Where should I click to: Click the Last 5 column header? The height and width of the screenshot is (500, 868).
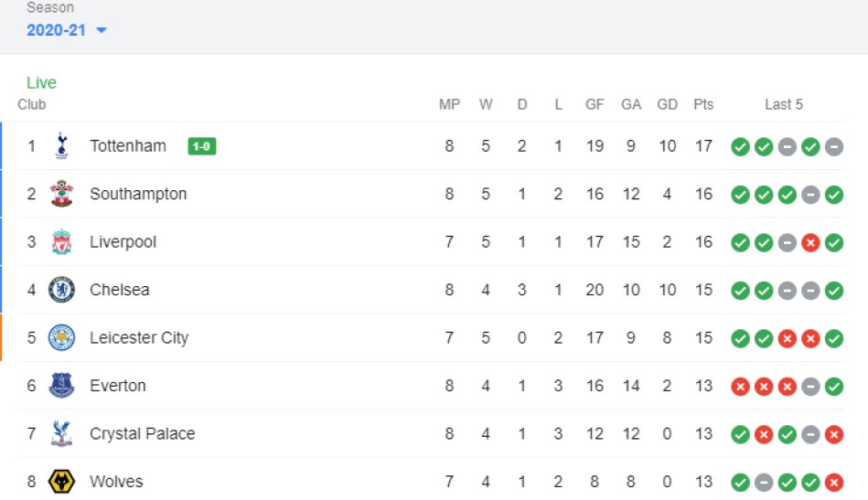tap(783, 104)
